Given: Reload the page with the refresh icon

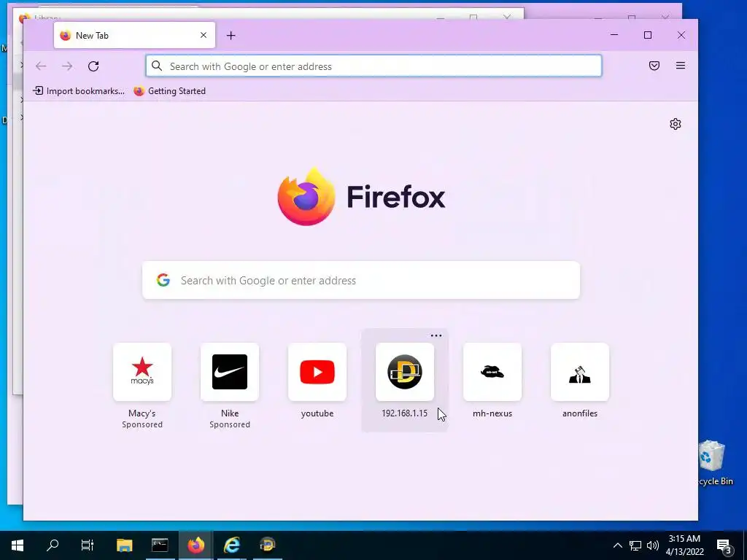Looking at the screenshot, I should (93, 66).
